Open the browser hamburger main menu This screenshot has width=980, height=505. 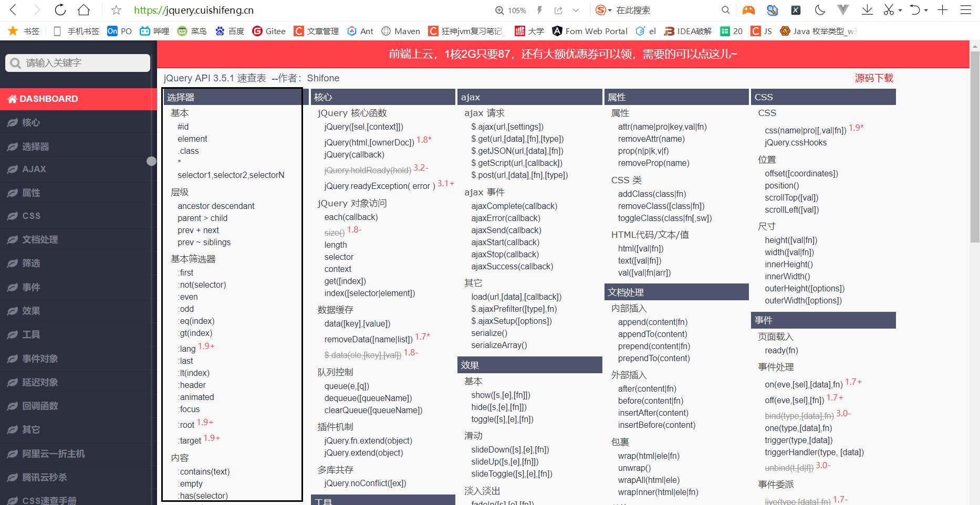click(x=966, y=10)
